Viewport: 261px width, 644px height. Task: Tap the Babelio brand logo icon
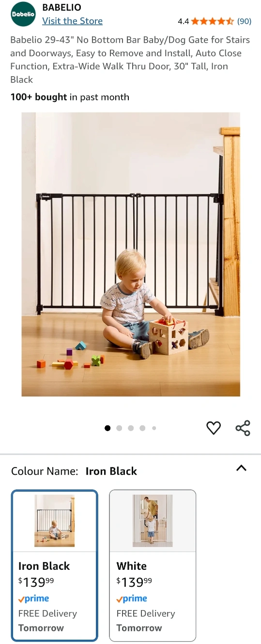pyautogui.click(x=23, y=14)
